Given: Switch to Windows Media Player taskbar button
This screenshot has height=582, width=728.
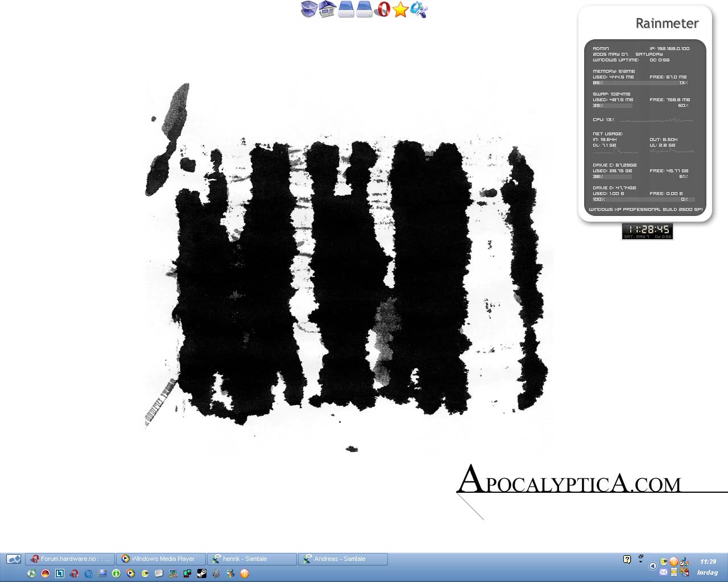Looking at the screenshot, I should [x=162, y=559].
